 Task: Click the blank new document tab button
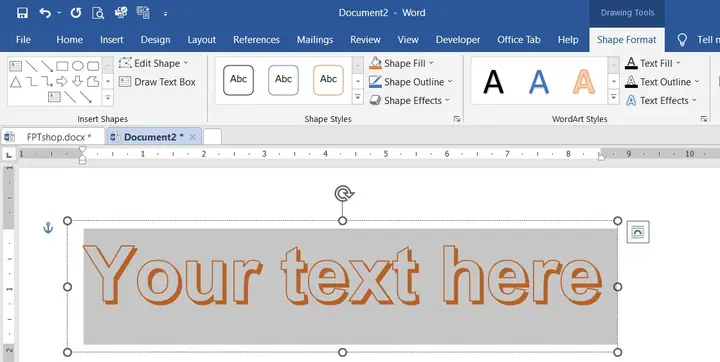click(212, 136)
